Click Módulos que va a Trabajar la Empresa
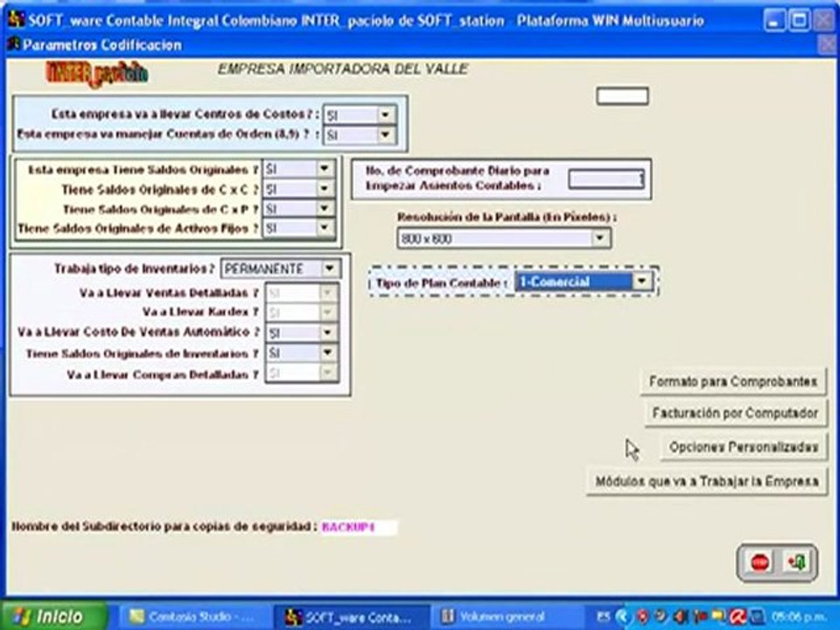 click(x=707, y=481)
